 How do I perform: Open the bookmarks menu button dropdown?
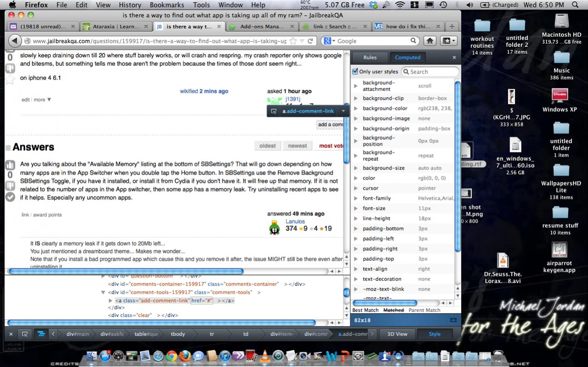449,41
